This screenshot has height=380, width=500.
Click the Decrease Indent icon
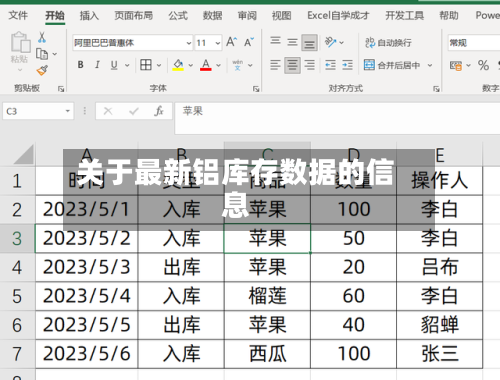[x=330, y=65]
